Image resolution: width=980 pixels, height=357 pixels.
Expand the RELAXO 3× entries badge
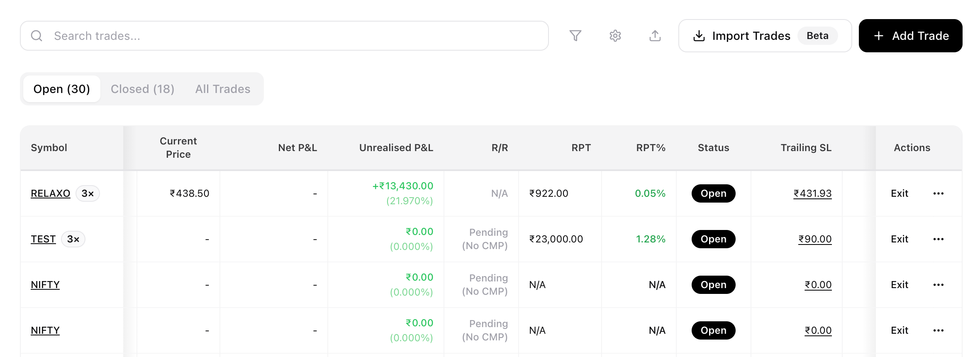(88, 193)
